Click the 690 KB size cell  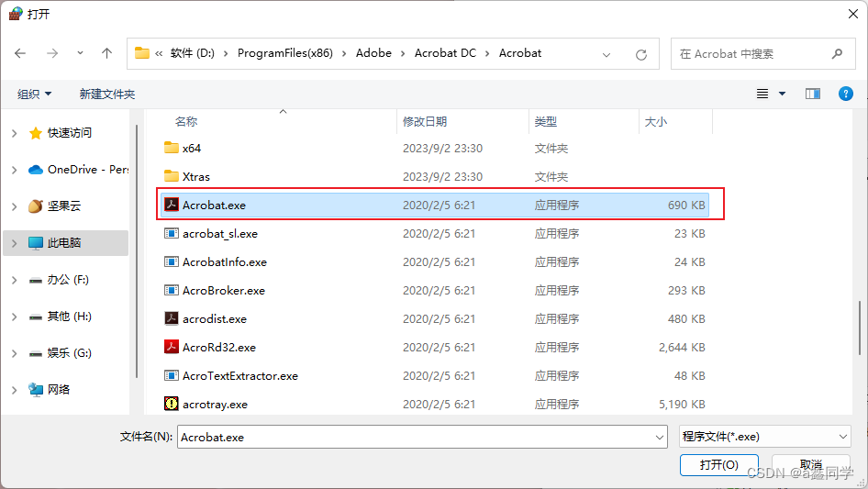coord(686,205)
